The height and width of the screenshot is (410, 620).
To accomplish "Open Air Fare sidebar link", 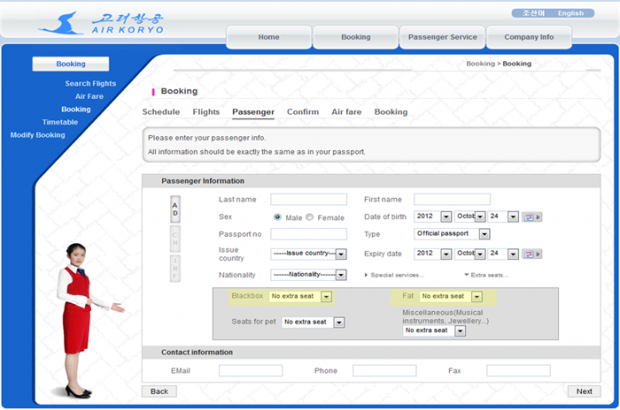I will tap(89, 96).
